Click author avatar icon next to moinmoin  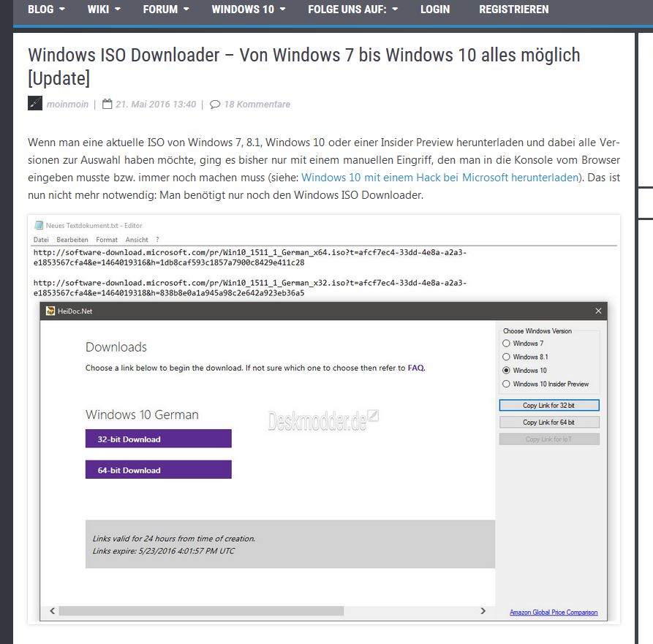(35, 103)
